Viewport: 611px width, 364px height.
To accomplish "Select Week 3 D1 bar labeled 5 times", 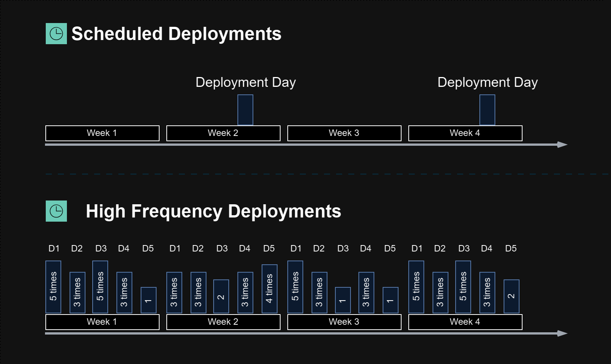I will tap(295, 287).
